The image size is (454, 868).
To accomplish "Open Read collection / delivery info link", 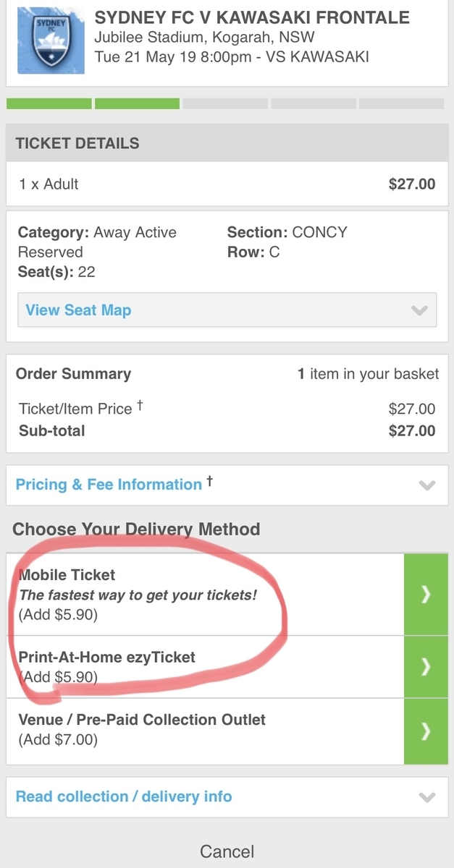I will tap(124, 796).
